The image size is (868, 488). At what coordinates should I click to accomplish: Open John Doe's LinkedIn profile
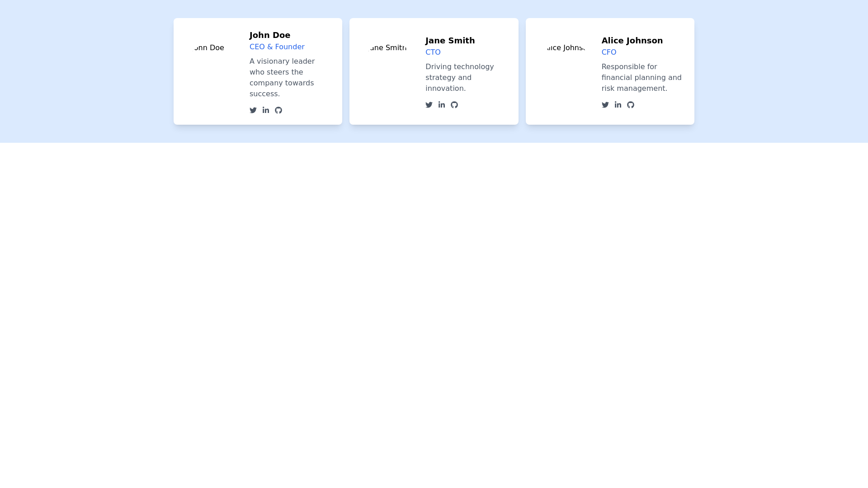[266, 110]
